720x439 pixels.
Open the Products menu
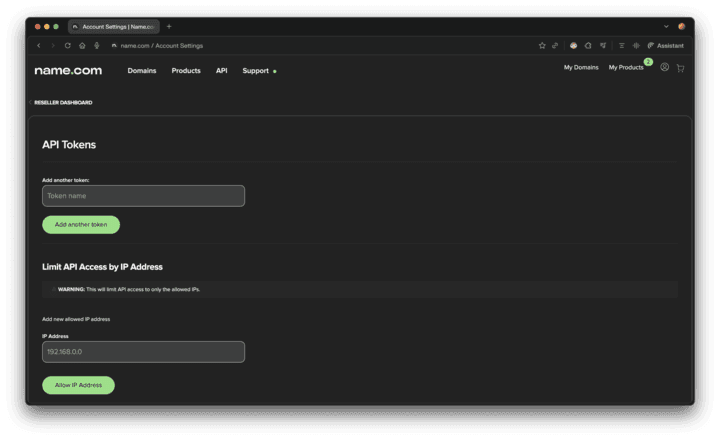click(186, 71)
